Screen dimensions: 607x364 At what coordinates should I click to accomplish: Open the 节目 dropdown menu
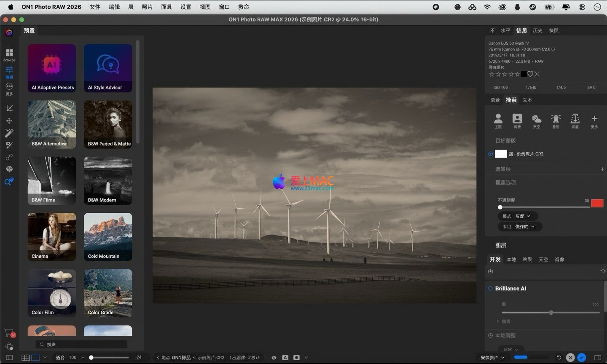click(519, 227)
